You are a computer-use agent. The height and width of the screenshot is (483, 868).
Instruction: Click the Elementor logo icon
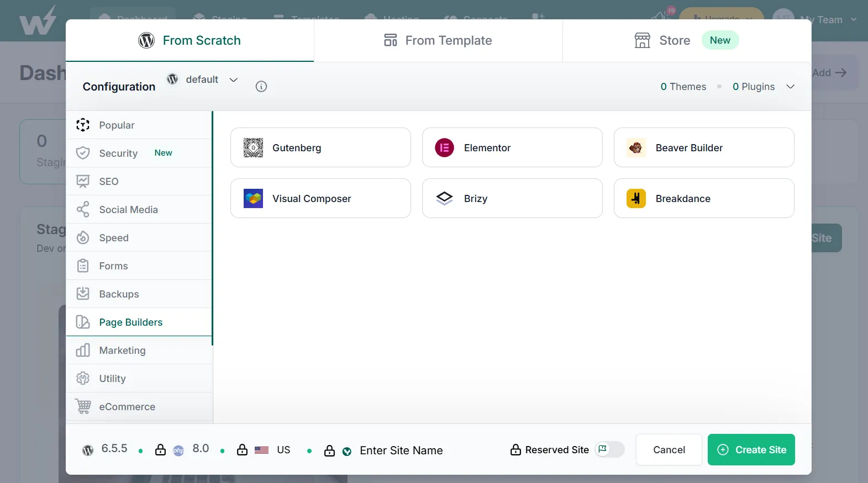444,148
